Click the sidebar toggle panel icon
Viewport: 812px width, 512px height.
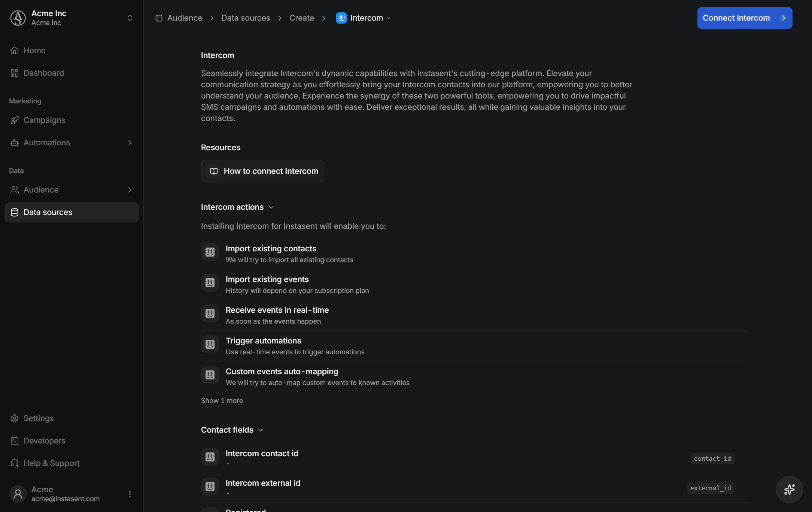click(159, 18)
